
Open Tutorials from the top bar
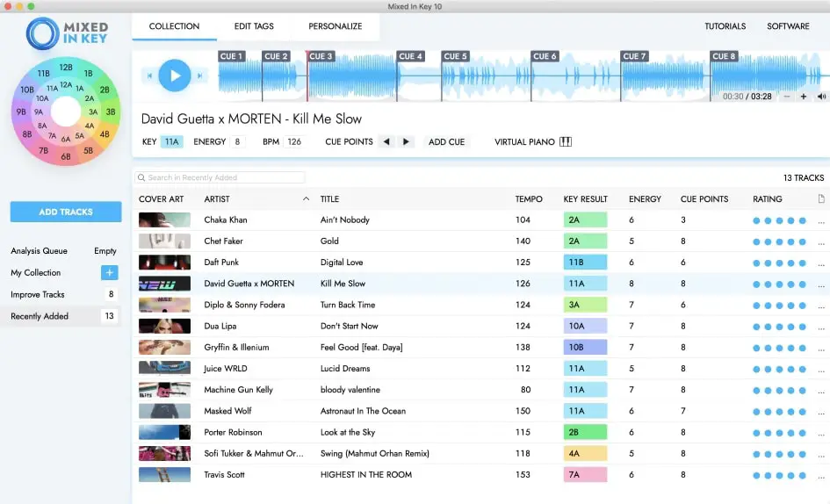point(725,26)
